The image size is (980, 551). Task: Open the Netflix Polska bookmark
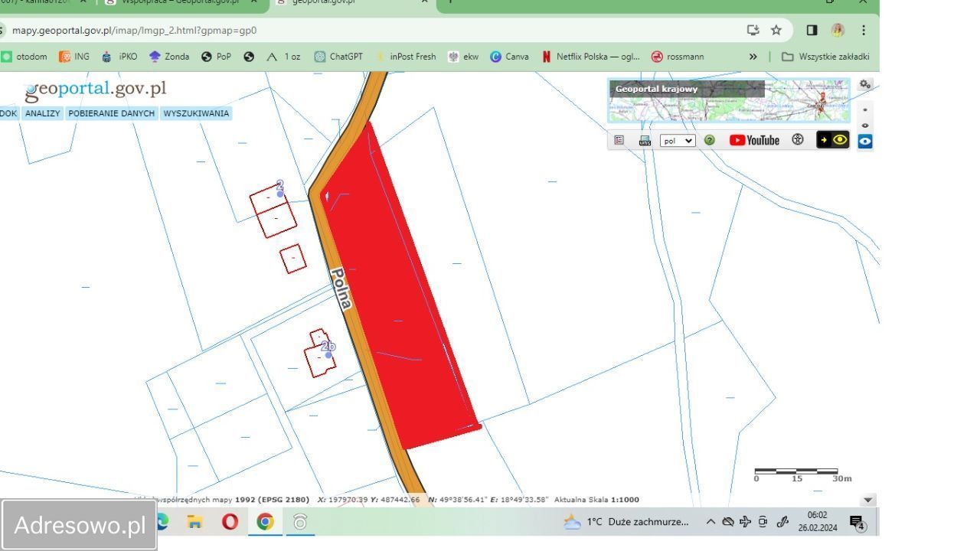tap(590, 57)
